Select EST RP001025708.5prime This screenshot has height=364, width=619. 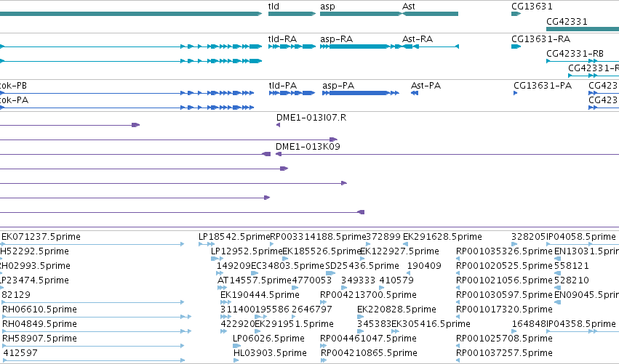click(x=504, y=339)
